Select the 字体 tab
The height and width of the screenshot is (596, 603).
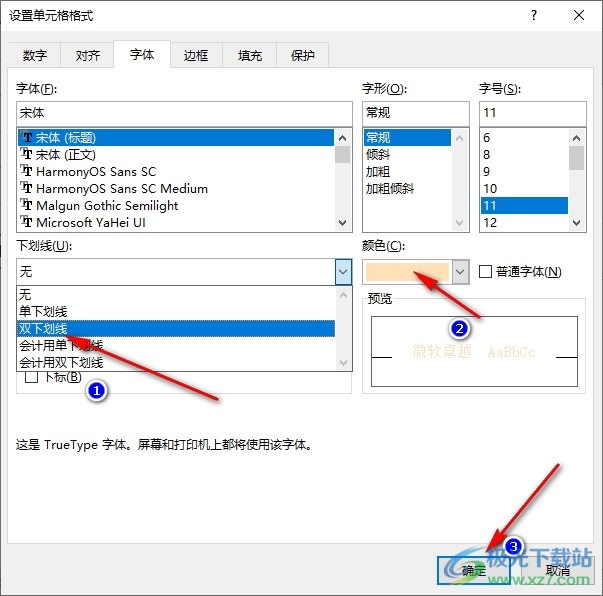142,55
